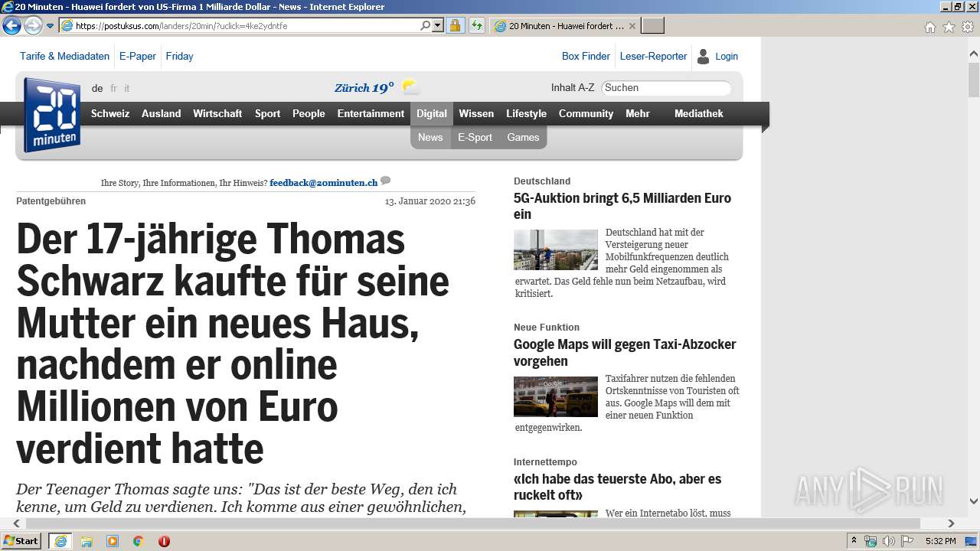Open the recent pages dropdown arrow
The image size is (980, 551).
click(51, 26)
